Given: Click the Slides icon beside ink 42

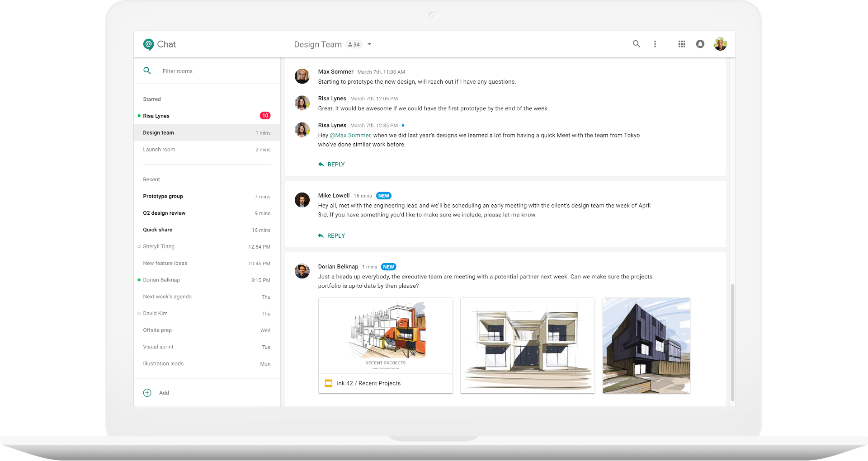Looking at the screenshot, I should coord(329,383).
